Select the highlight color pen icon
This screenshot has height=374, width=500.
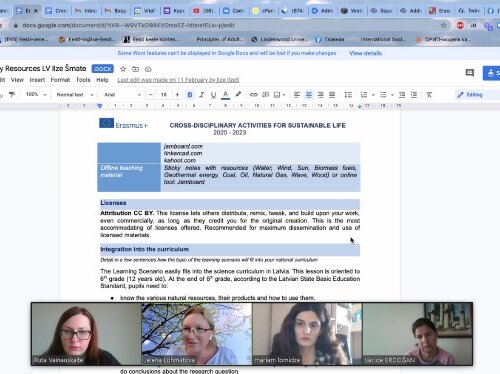pyautogui.click(x=238, y=94)
